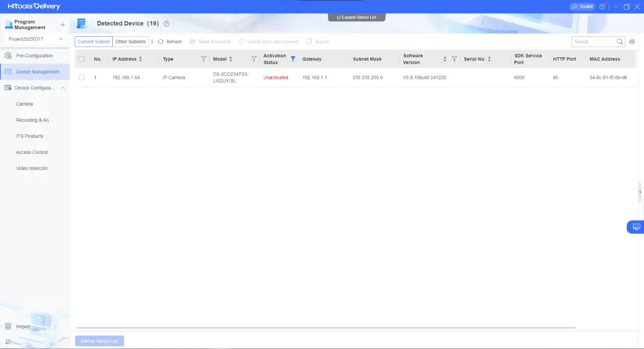The height and width of the screenshot is (349, 644).
Task: Filter by Activation Status funnel icon
Action: point(293,59)
